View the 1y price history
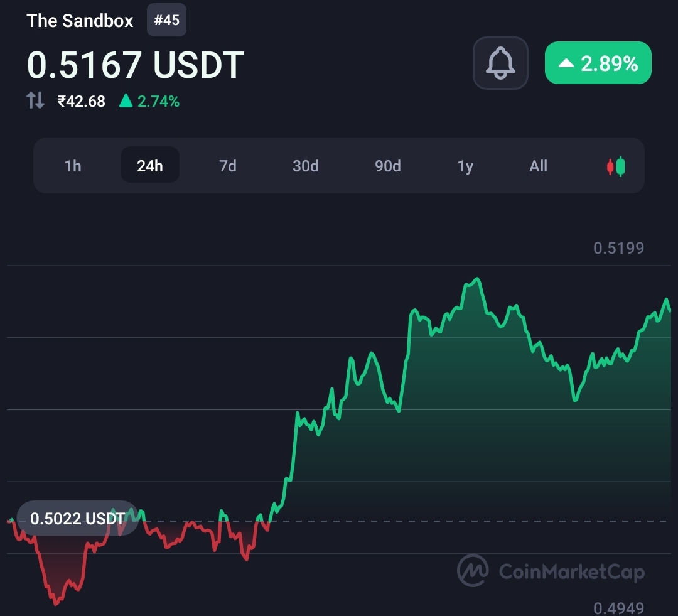 tap(465, 166)
